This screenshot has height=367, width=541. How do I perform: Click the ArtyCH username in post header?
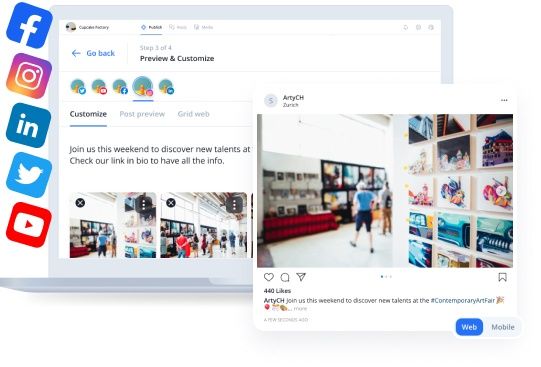[x=293, y=98]
